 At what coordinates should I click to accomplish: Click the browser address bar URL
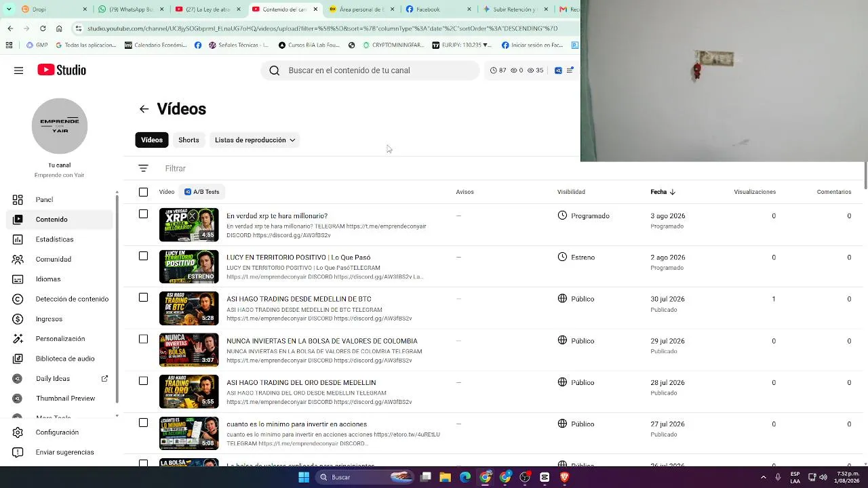323,28
